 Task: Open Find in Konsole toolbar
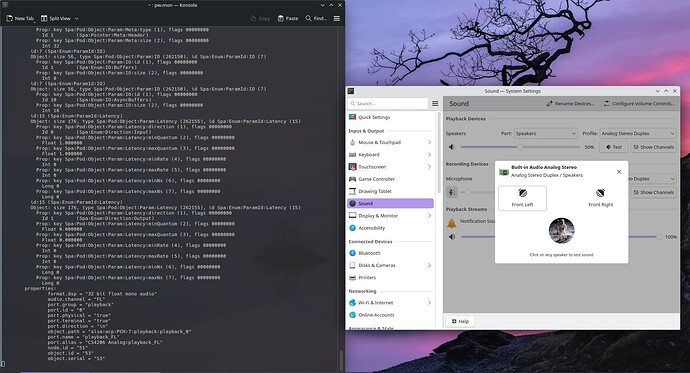(x=316, y=18)
